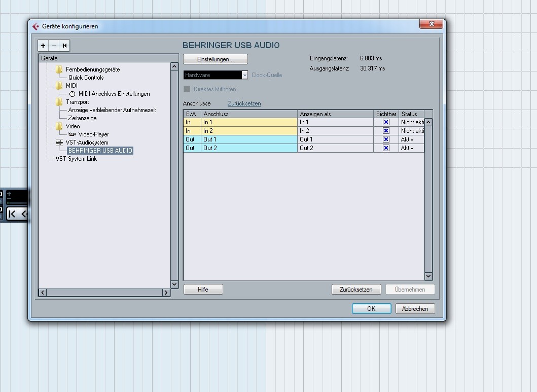Open the Clock-Quelle Hardware dropdown
Image resolution: width=537 pixels, height=392 pixels.
click(x=216, y=75)
